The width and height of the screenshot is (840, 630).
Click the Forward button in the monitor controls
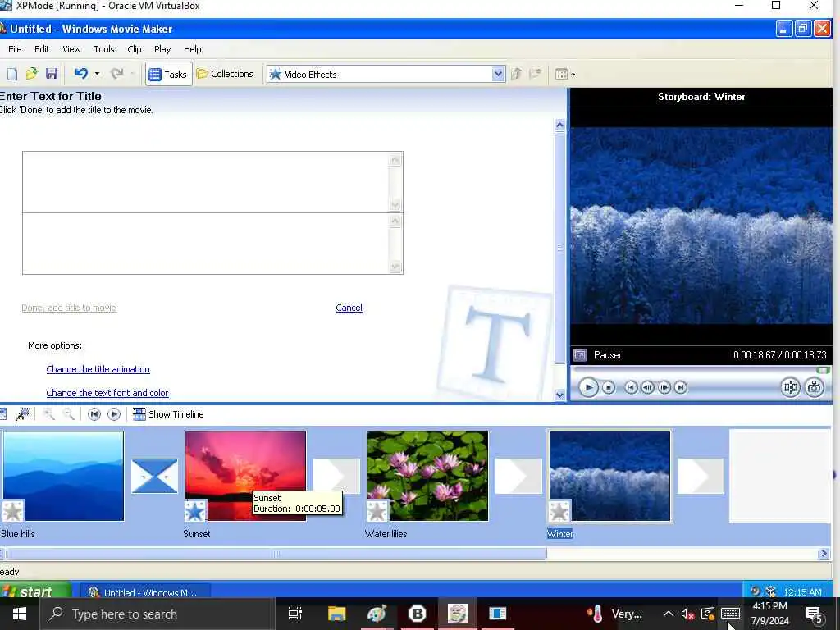point(680,387)
